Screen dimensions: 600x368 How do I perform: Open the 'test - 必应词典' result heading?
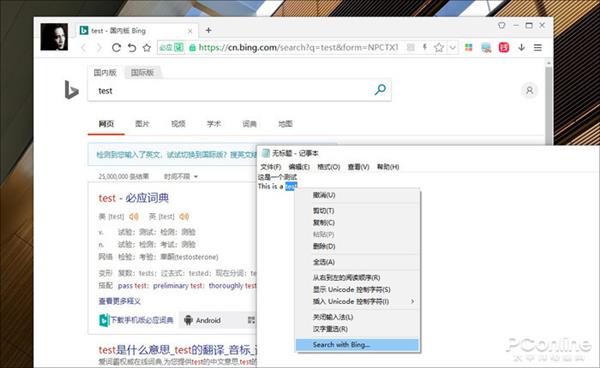[134, 198]
